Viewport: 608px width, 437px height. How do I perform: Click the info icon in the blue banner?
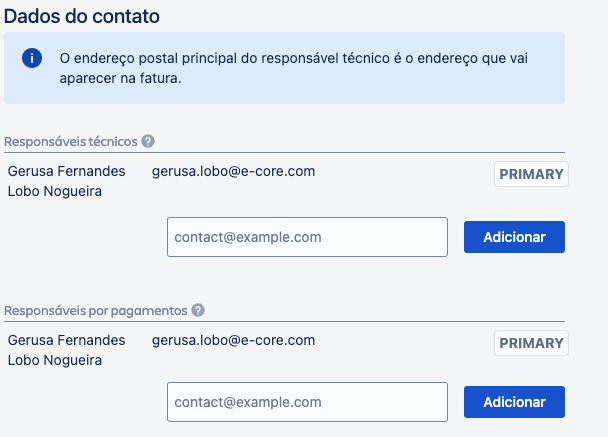[x=32, y=58]
